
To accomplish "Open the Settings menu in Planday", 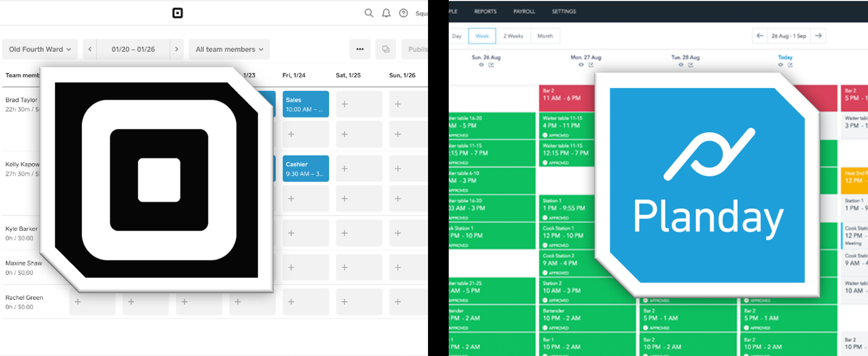I will [564, 11].
